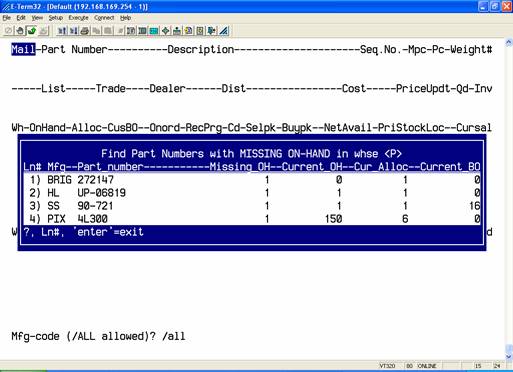513x372 pixels.
Task: Open the Help menu
Action: 125,18
